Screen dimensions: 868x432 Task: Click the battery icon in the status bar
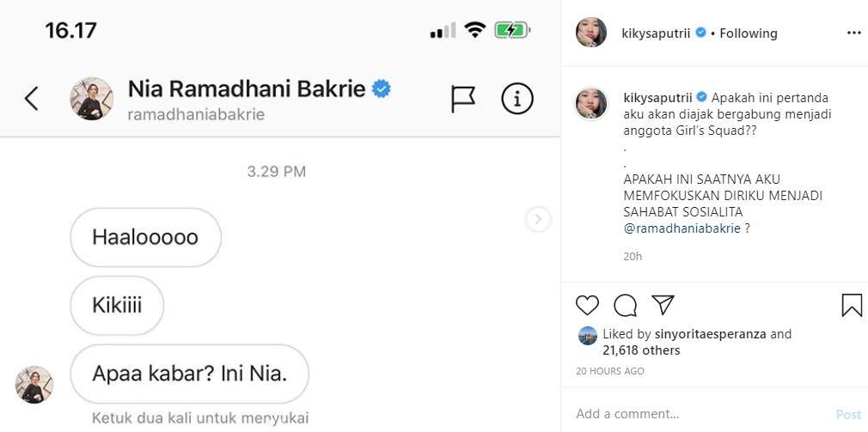coord(511,31)
